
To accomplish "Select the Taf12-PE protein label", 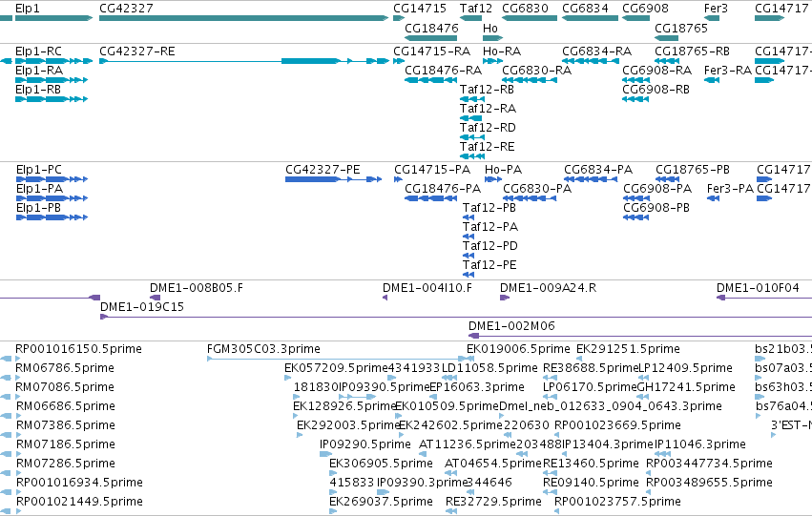I will pyautogui.click(x=489, y=265).
